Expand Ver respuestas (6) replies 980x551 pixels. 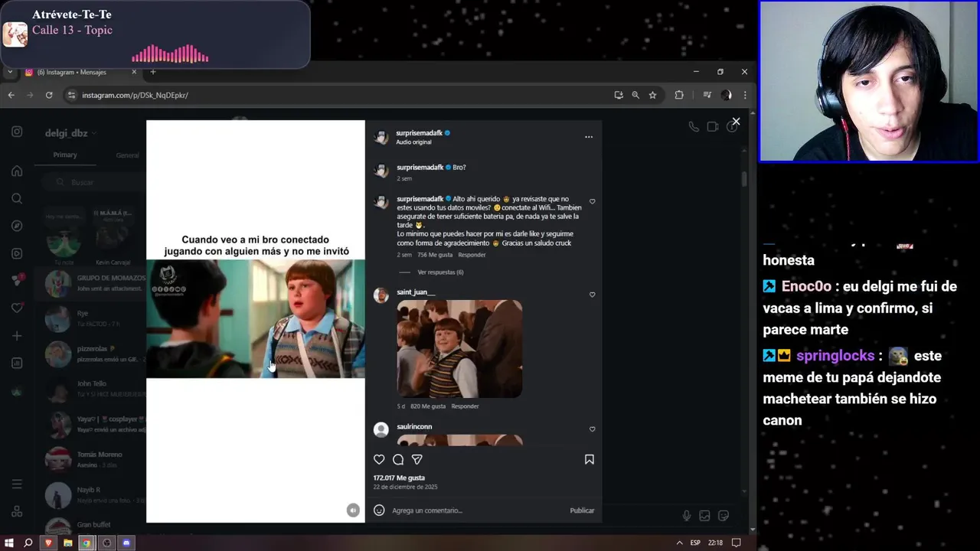click(440, 272)
